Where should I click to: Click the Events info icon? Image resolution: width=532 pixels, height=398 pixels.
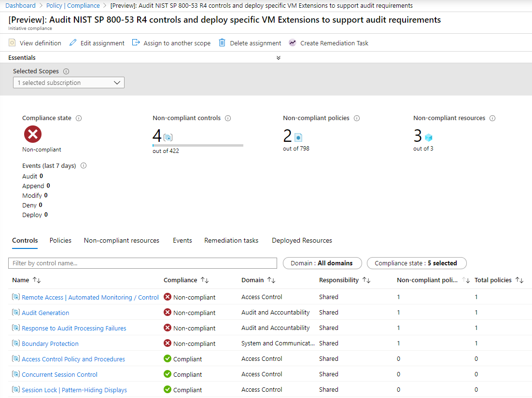(83, 165)
